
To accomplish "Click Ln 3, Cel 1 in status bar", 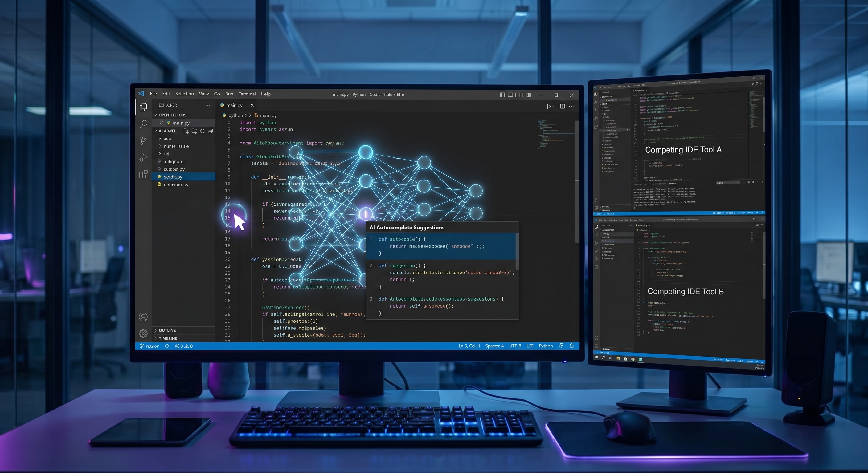I will tap(469, 346).
